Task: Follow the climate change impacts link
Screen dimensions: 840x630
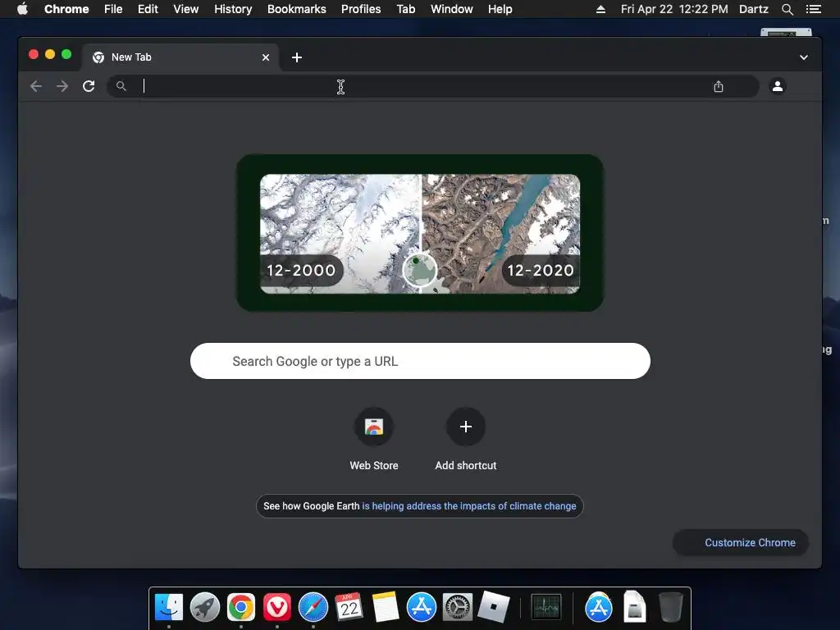Action: [x=469, y=506]
